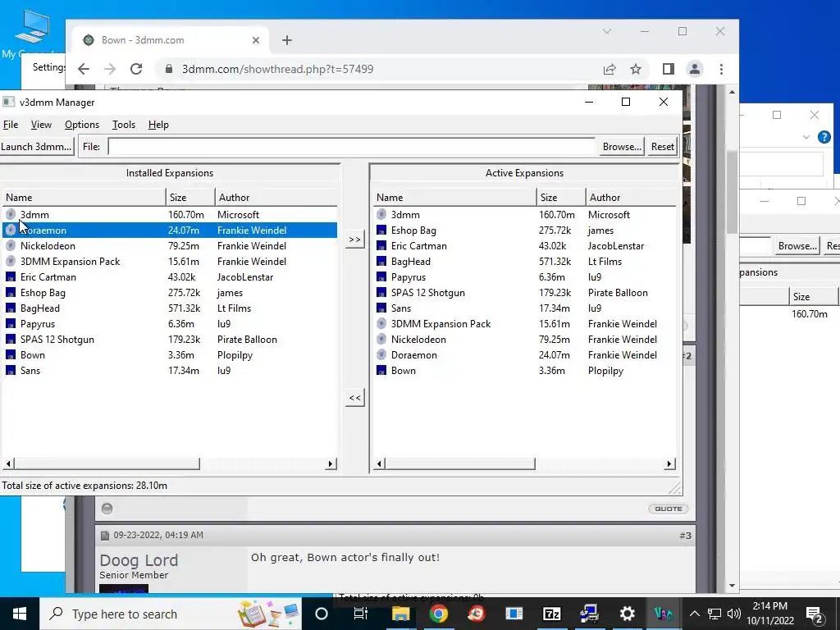Click the Active Expansions horizontal scrollbar thumb
Viewport: 840px width, 630px height.
tap(459, 464)
